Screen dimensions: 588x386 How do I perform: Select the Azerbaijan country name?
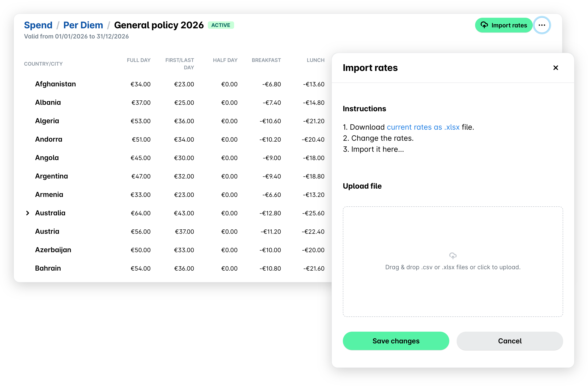click(x=53, y=250)
